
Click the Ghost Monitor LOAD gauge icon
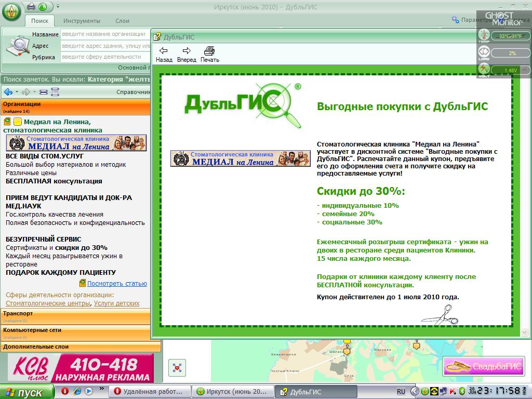point(484,53)
